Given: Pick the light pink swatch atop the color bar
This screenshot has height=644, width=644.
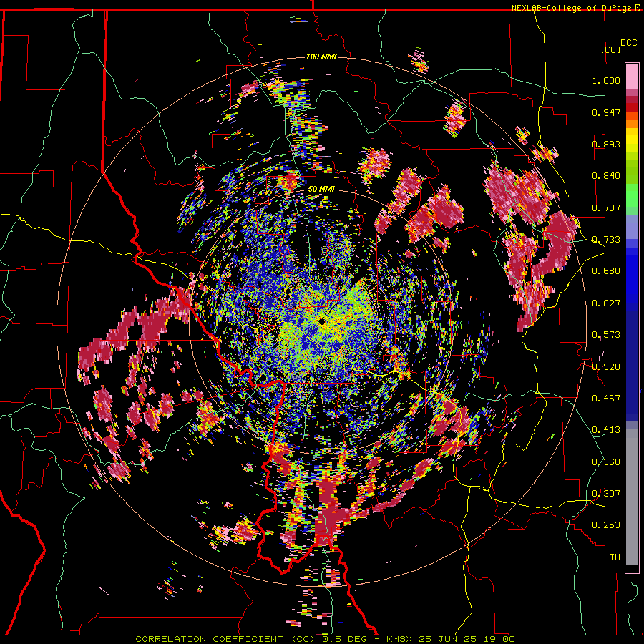Looking at the screenshot, I should (632, 76).
